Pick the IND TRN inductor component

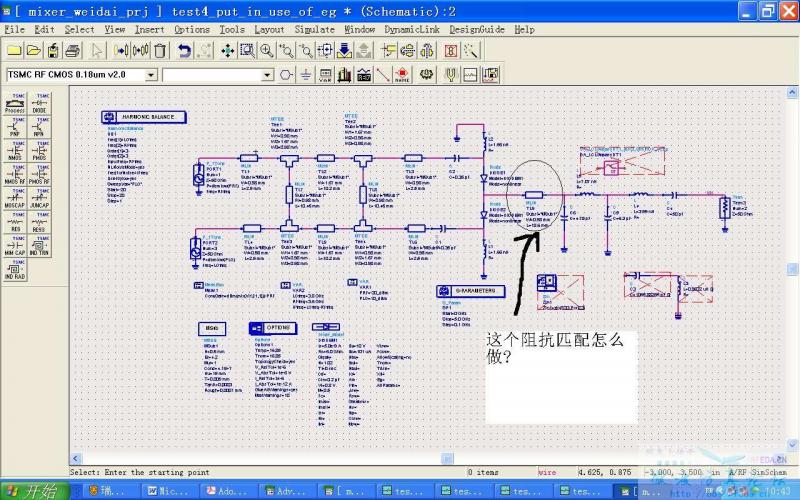tap(39, 246)
